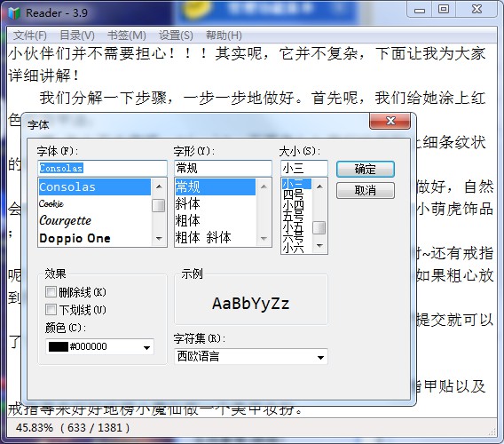Click the 确定 OK button
Viewport: 504px width, 444px height.
pyautogui.click(x=366, y=169)
